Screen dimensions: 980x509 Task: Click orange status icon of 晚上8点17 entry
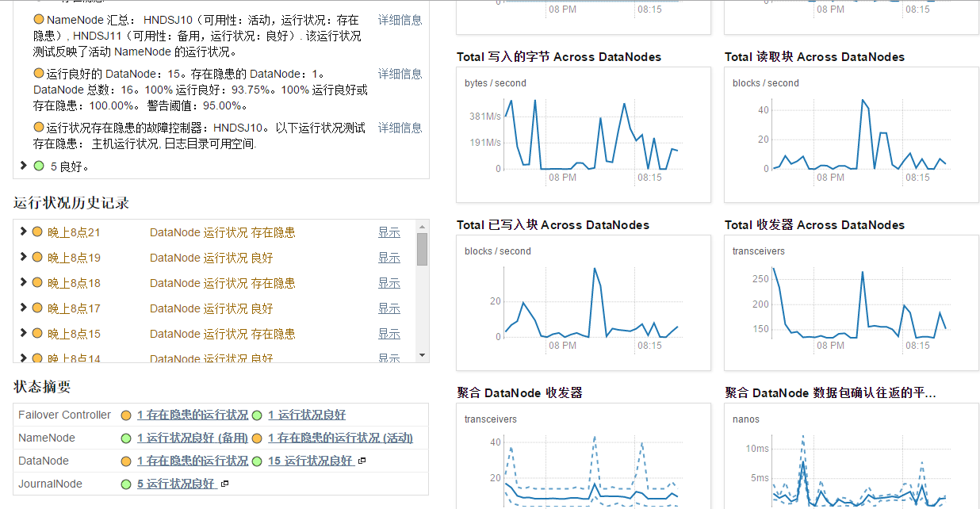(37, 308)
